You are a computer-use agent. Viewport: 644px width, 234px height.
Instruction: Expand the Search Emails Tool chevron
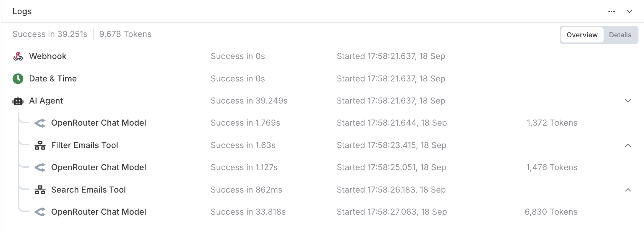pos(628,190)
